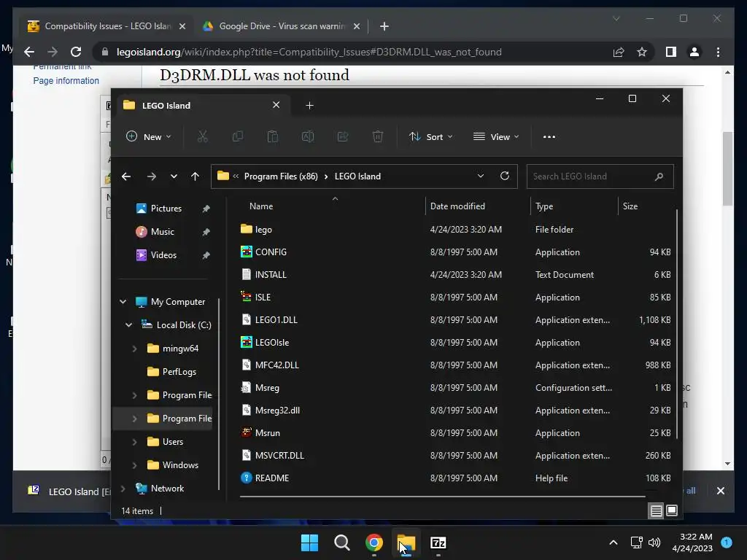747x560 pixels.
Task: Open Music in quick access
Action: coord(163,231)
